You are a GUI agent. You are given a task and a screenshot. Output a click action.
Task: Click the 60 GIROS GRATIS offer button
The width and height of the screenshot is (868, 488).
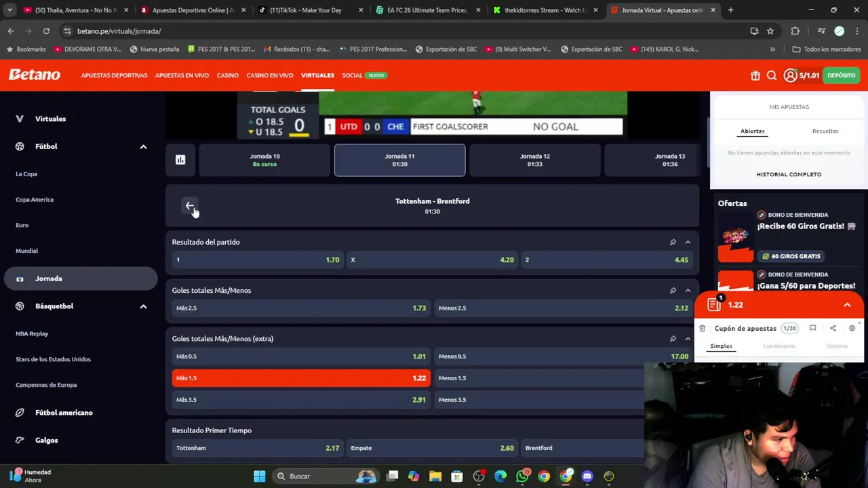pyautogui.click(x=791, y=256)
